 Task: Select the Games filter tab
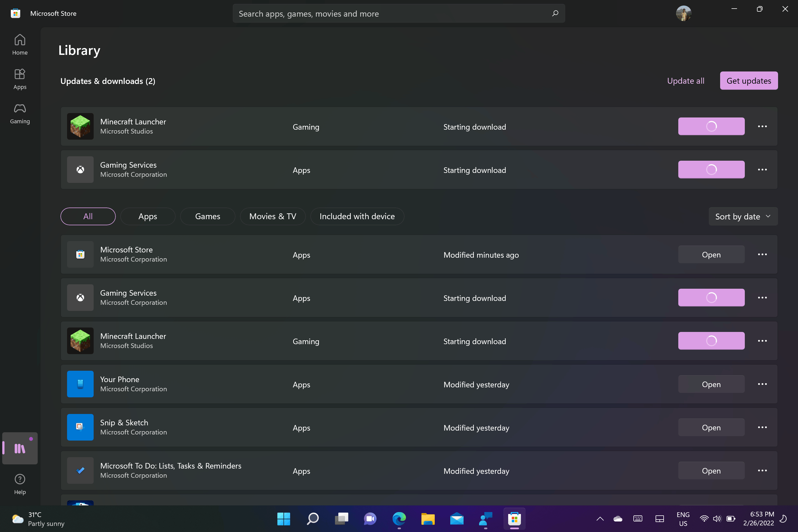click(x=207, y=216)
